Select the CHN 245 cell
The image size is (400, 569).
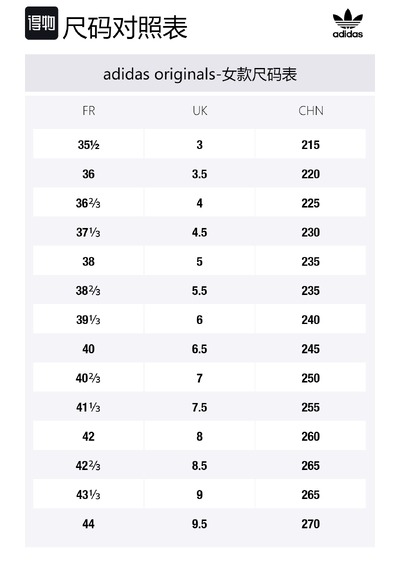click(310, 349)
